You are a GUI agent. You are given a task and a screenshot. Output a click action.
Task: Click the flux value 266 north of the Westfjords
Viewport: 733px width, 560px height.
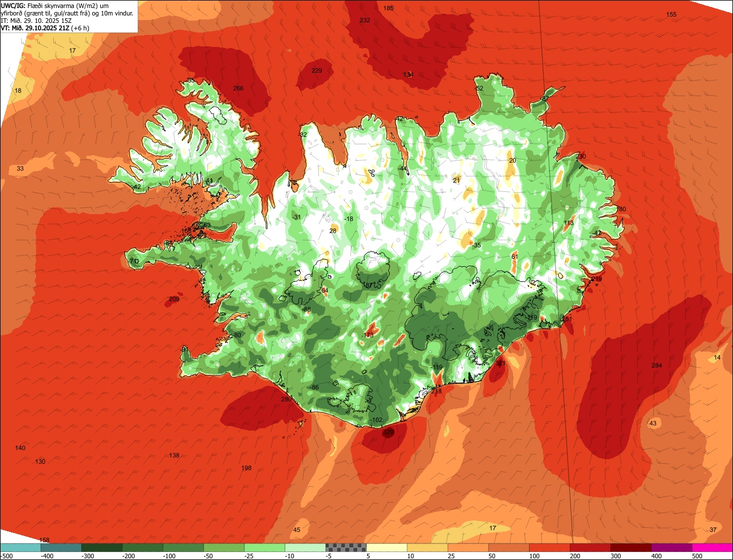tap(238, 88)
